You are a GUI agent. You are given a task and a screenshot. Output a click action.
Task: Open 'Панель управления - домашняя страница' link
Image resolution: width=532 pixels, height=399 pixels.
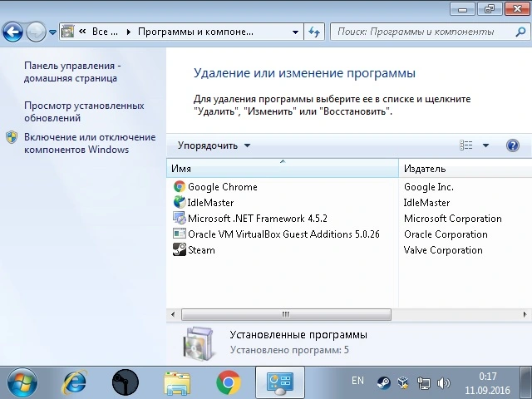pos(72,71)
